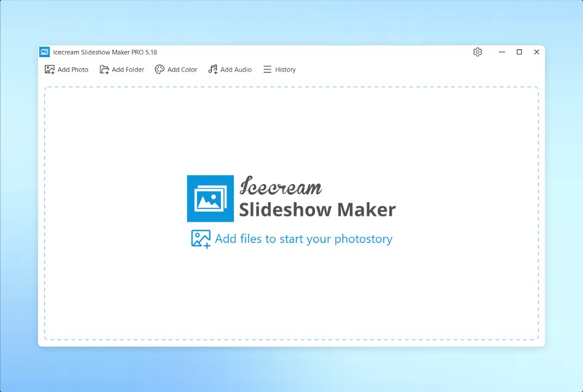Click the Icecream Slideshow Maker logo graphic
Viewport: 583px width, 392px height.
pos(210,198)
